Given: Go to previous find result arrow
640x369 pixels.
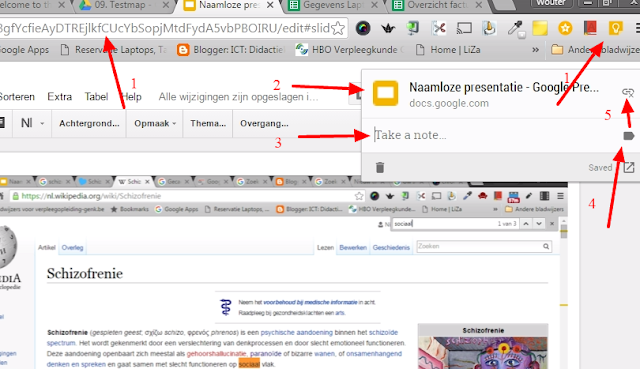Looking at the screenshot, I should pyautogui.click(x=526, y=224).
